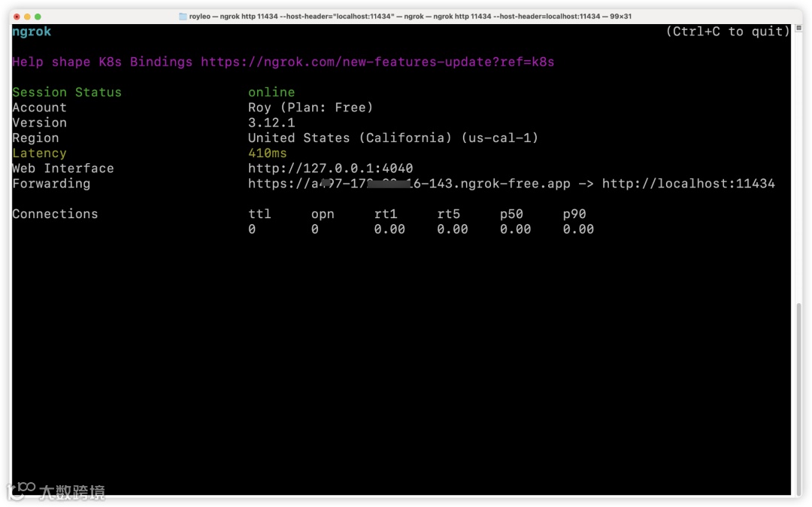Viewport: 812px width, 507px height.
Task: Click the 'ngrok' heading text
Action: 32,32
